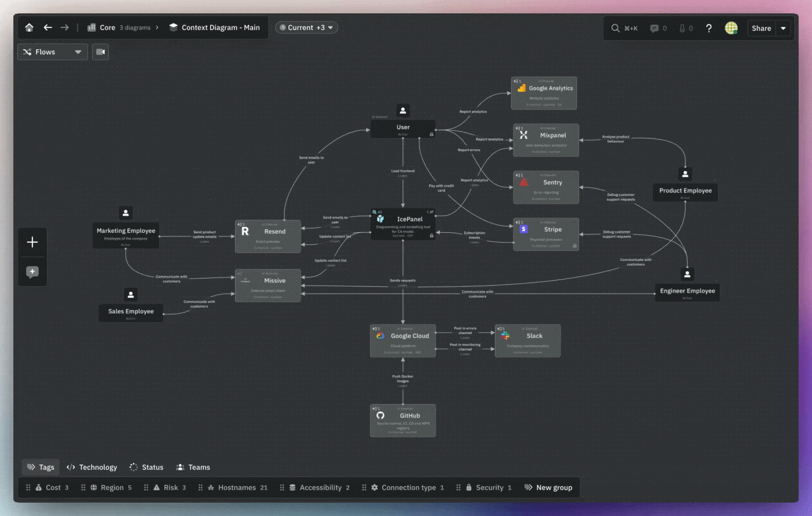Click the 'Load frontend' connection label
The height and width of the screenshot is (516, 812).
pyautogui.click(x=403, y=171)
